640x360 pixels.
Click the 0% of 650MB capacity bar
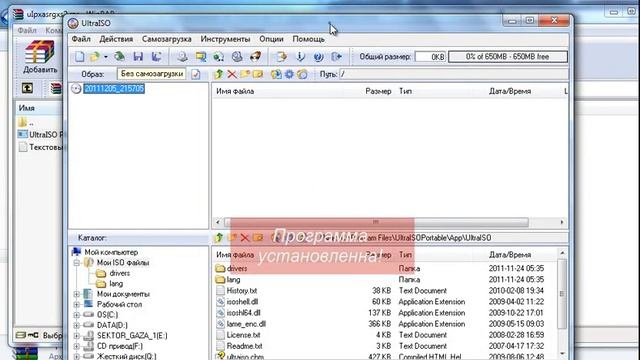(x=508, y=57)
